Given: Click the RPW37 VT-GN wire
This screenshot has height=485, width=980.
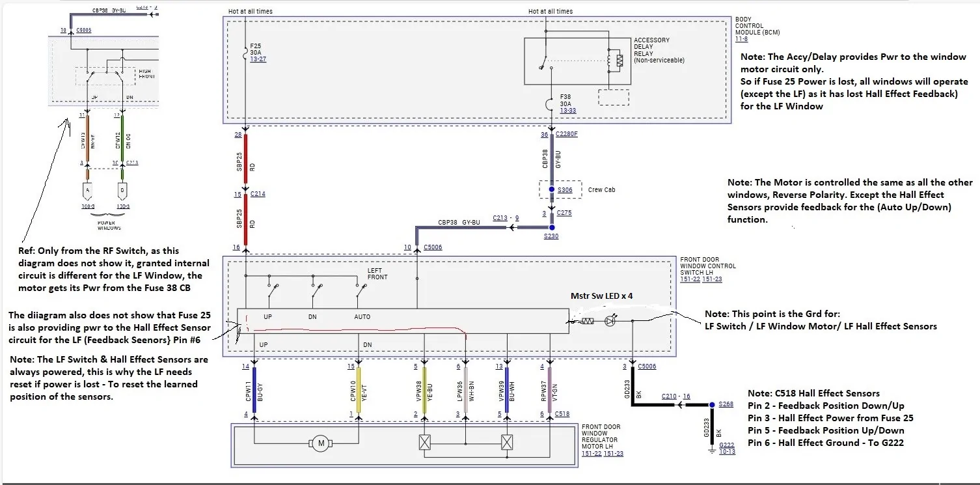Looking at the screenshot, I should tap(551, 389).
